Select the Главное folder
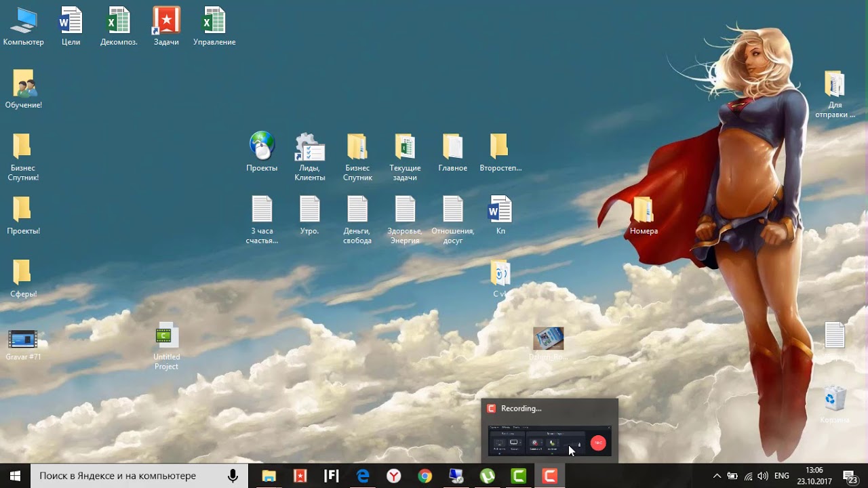This screenshot has width=868, height=488. click(452, 152)
